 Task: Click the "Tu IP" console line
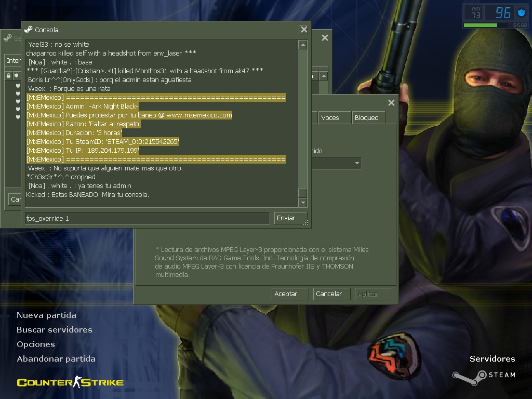pyautogui.click(x=83, y=150)
